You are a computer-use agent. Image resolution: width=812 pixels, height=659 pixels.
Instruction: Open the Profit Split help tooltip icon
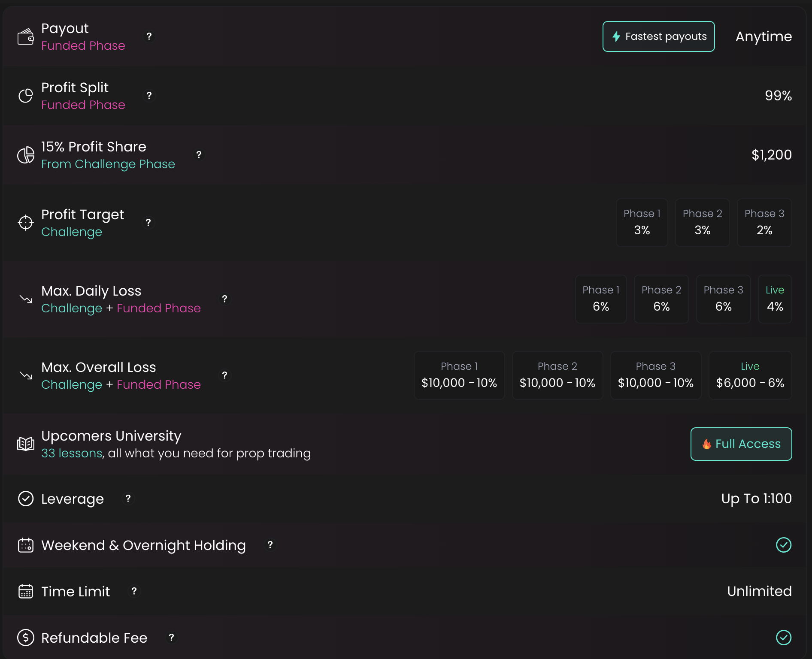point(149,96)
